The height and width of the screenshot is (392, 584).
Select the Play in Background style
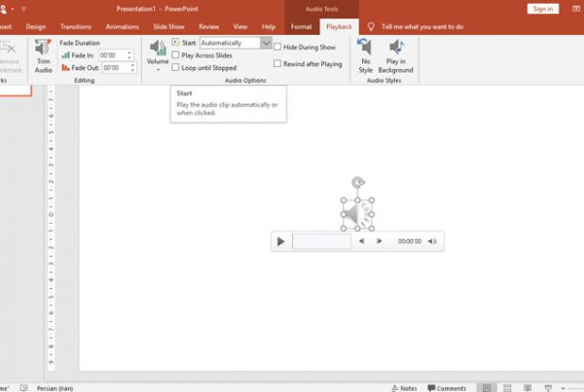click(395, 58)
